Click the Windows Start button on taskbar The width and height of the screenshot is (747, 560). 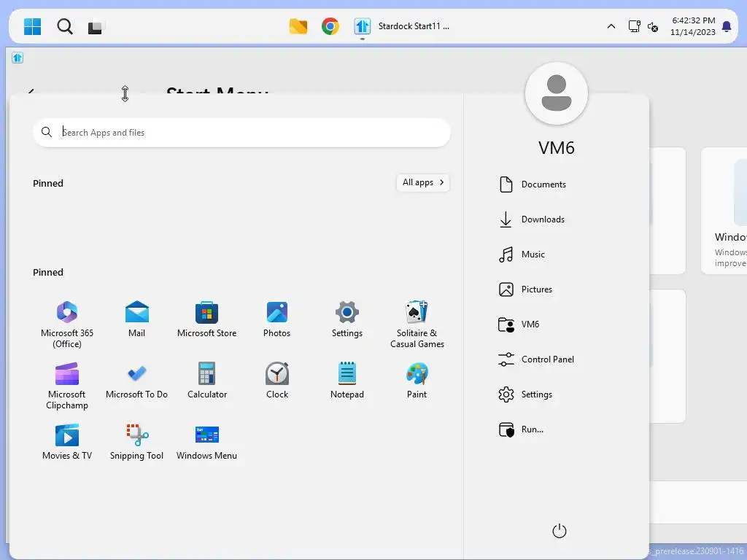[32, 27]
